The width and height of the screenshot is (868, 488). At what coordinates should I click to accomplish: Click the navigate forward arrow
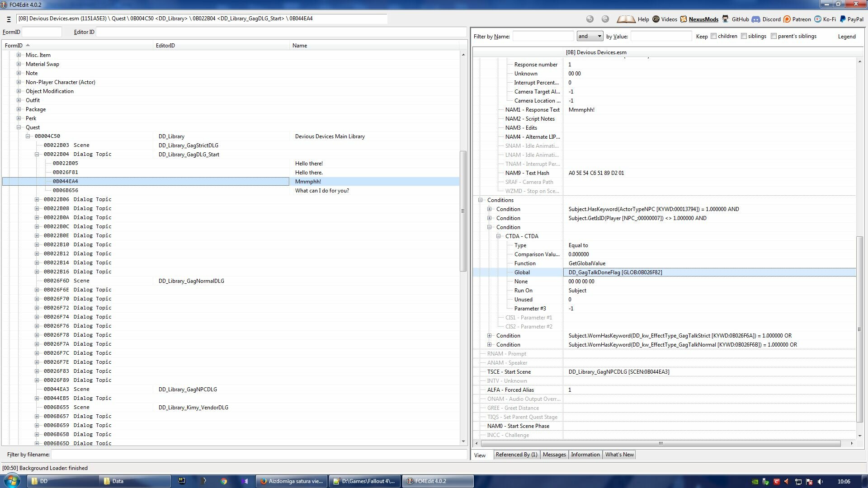click(605, 19)
